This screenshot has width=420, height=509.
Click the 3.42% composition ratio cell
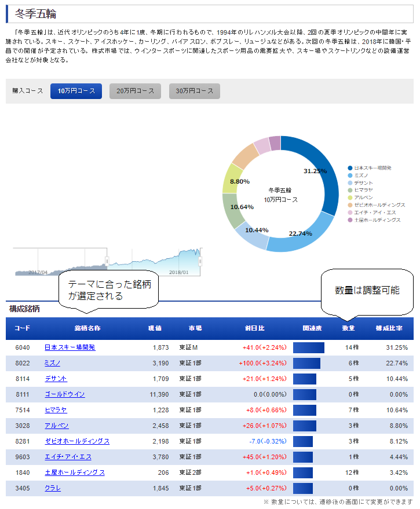399,473
